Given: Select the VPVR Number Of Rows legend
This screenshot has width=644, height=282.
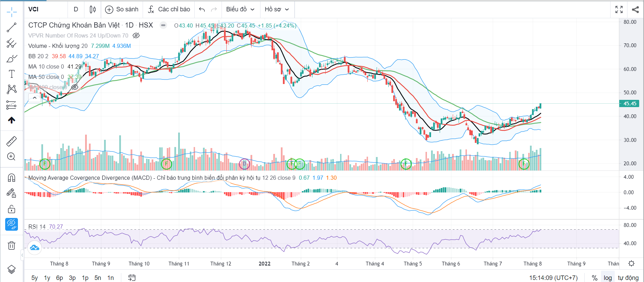Looking at the screenshot, I should pyautogui.click(x=78, y=35).
